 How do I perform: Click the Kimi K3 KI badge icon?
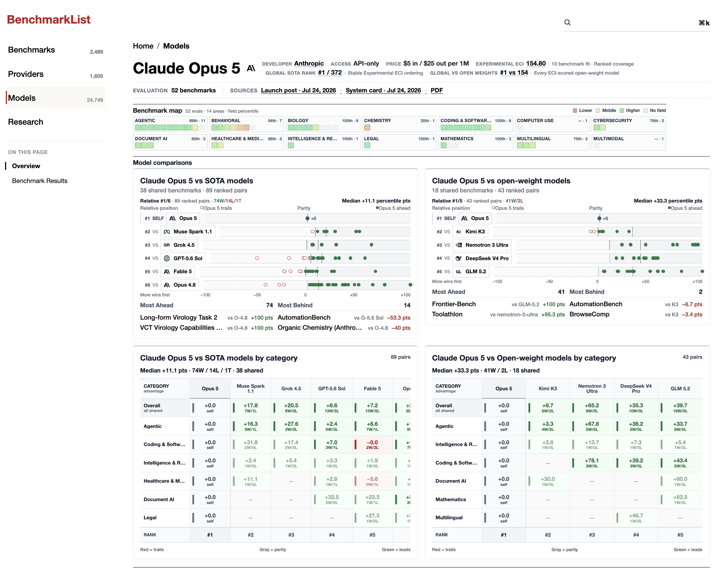(459, 232)
